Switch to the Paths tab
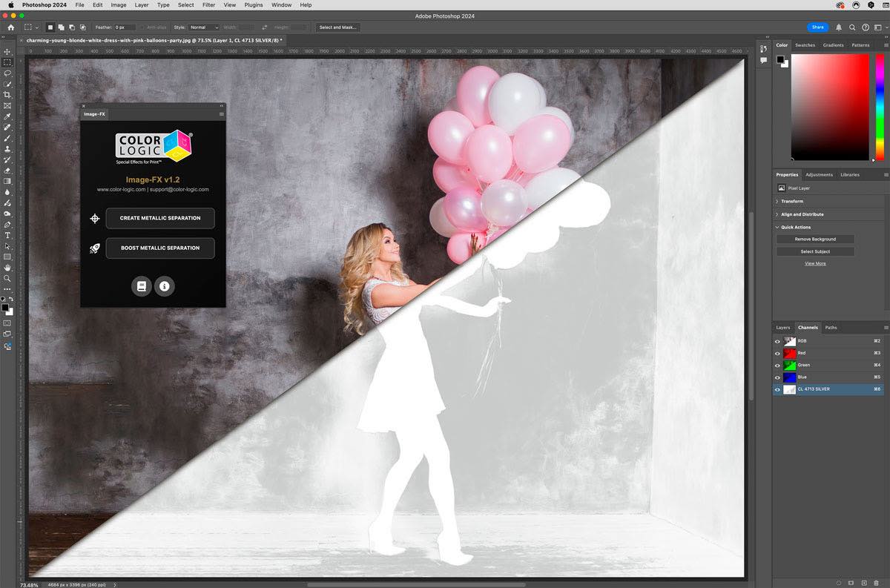The height and width of the screenshot is (588, 890). (x=831, y=327)
